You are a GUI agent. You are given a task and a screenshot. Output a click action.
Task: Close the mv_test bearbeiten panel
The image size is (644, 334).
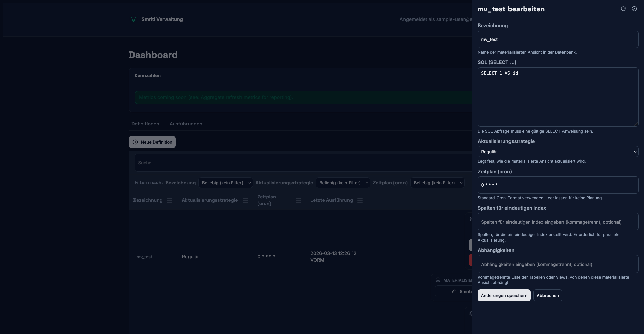click(634, 9)
